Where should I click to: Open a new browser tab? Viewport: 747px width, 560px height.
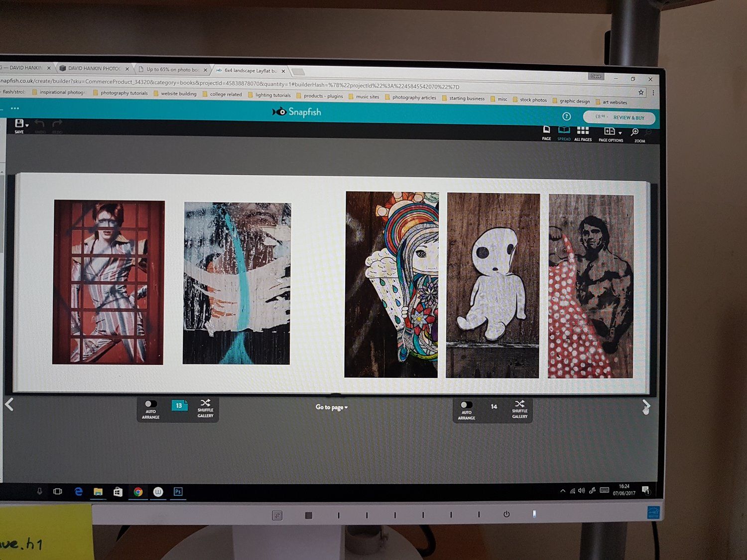298,72
